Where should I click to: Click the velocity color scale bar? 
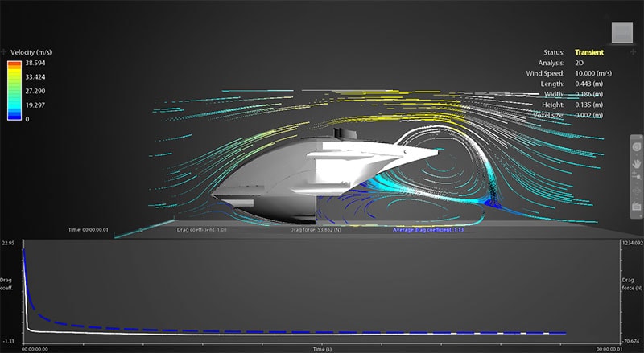click(x=14, y=90)
